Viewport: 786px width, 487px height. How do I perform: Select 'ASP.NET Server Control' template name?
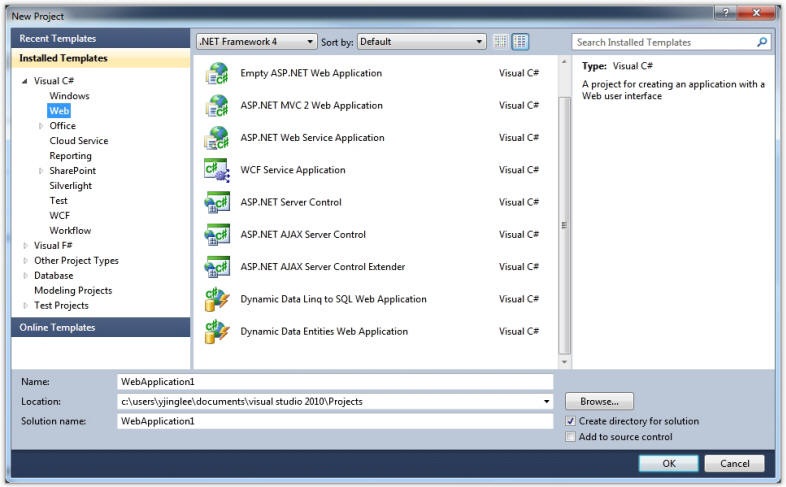click(x=291, y=202)
